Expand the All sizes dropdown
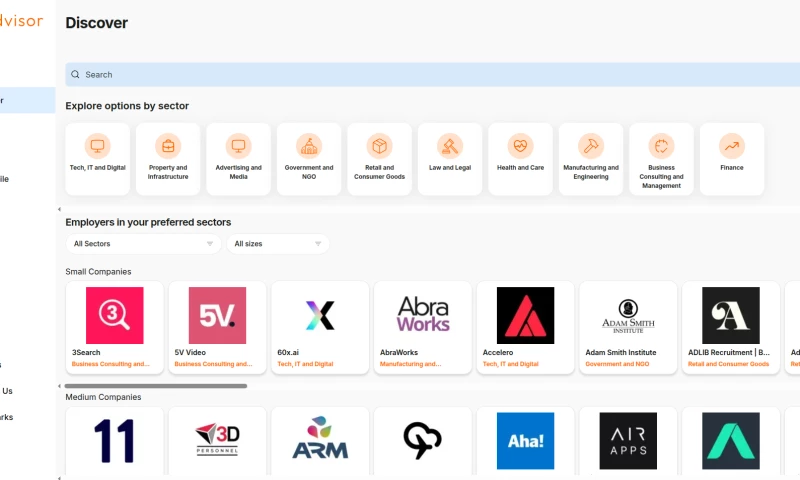The image size is (800, 480). 278,244
